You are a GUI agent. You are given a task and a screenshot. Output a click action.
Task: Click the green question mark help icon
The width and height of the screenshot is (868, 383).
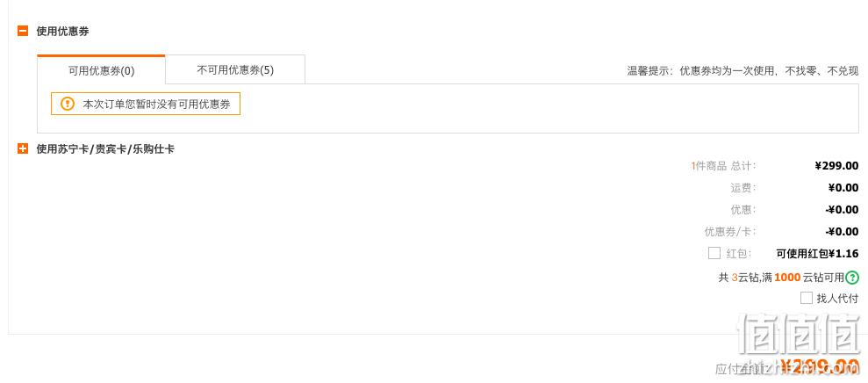click(852, 277)
